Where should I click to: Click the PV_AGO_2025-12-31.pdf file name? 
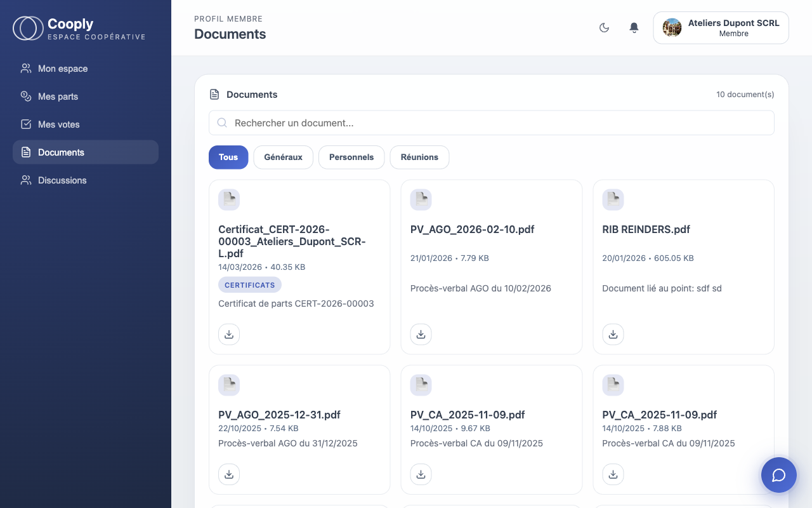[279, 415]
